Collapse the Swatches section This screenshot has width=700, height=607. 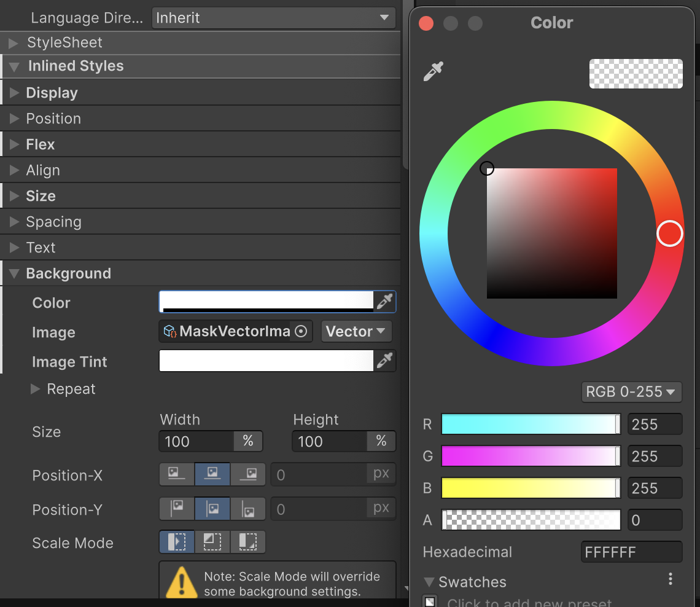pos(429,582)
